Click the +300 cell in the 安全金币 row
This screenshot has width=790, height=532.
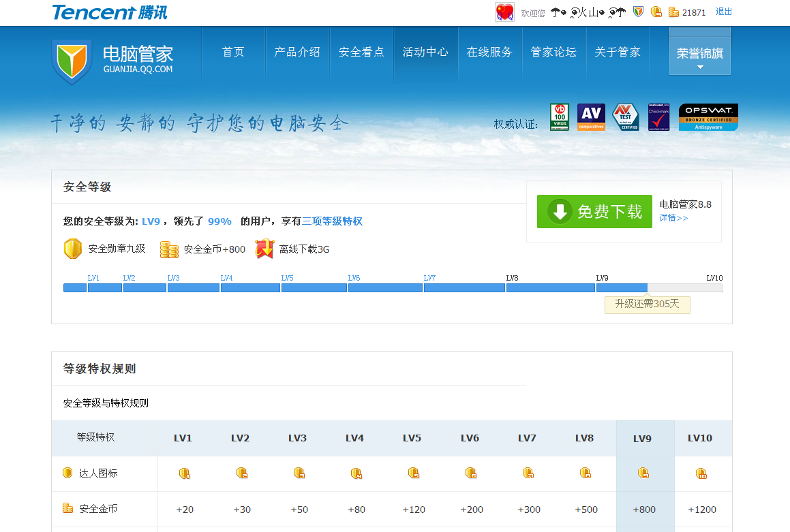529,510
